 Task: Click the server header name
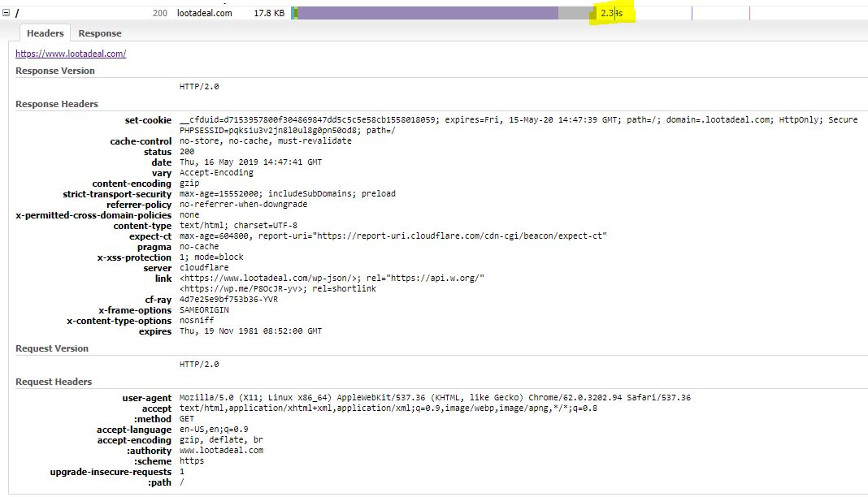click(157, 268)
